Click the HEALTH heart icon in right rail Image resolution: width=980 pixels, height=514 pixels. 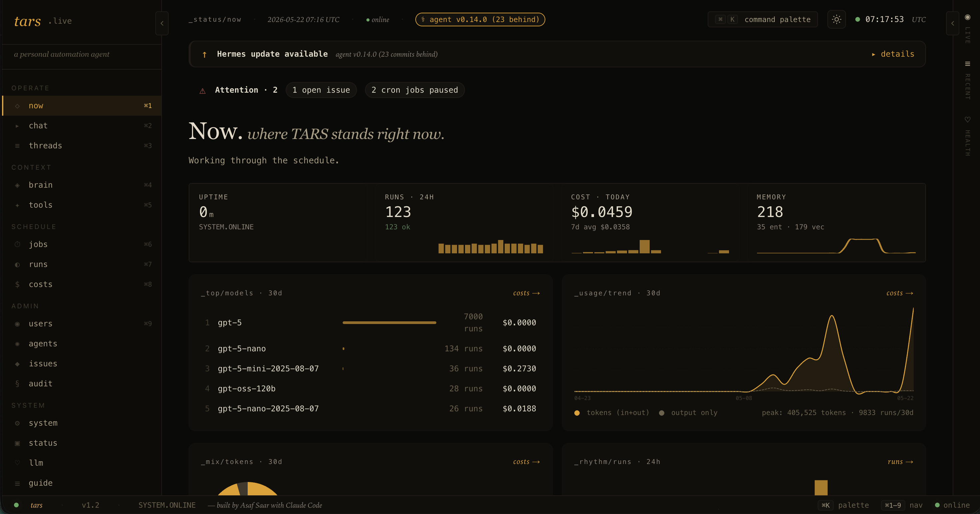point(967,119)
